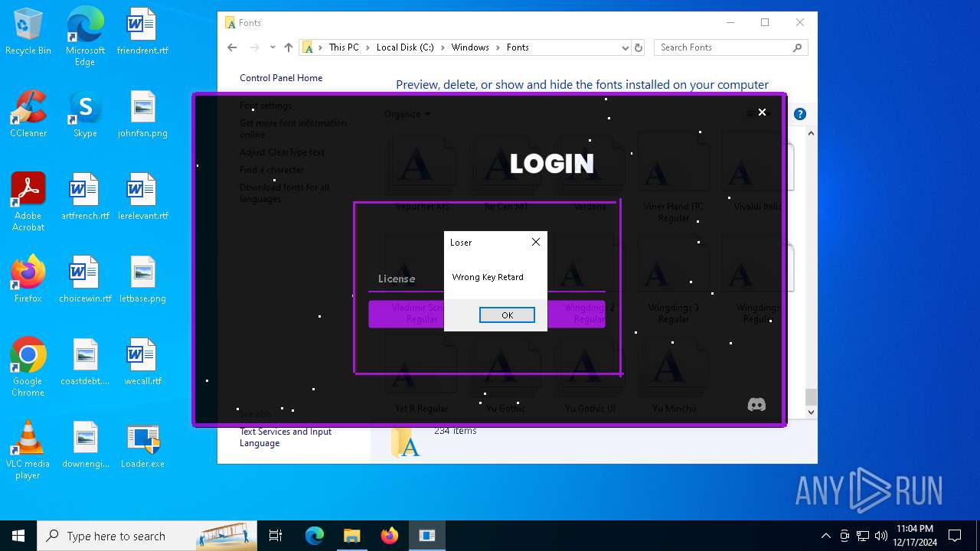
Task: Click the purple login button under License
Action: click(487, 314)
